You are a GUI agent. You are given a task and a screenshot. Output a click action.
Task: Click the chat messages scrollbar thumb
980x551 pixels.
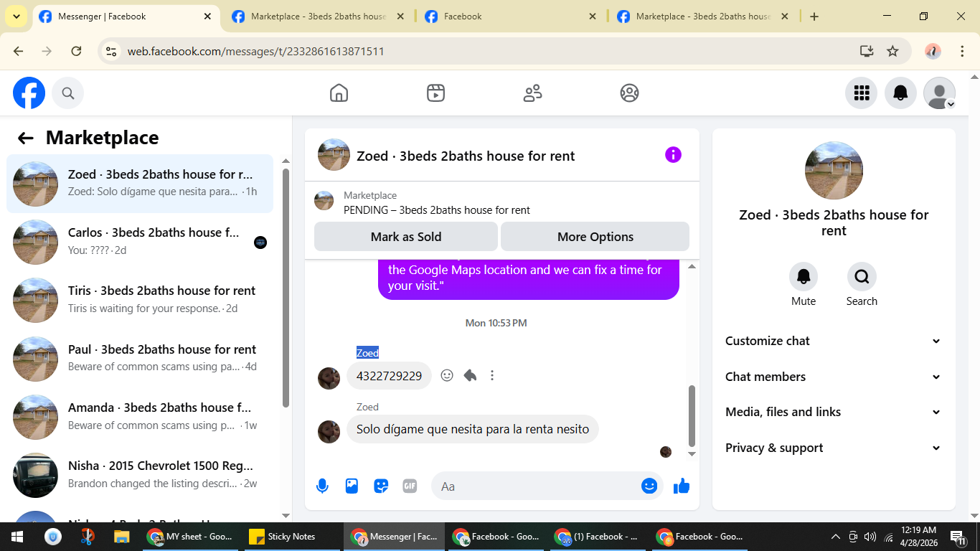692,416
